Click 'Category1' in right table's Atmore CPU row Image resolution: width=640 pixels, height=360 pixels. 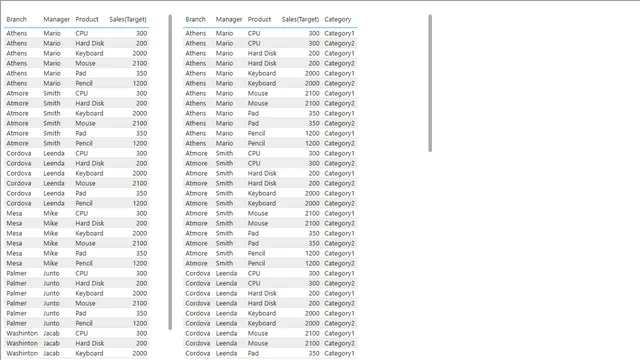339,153
